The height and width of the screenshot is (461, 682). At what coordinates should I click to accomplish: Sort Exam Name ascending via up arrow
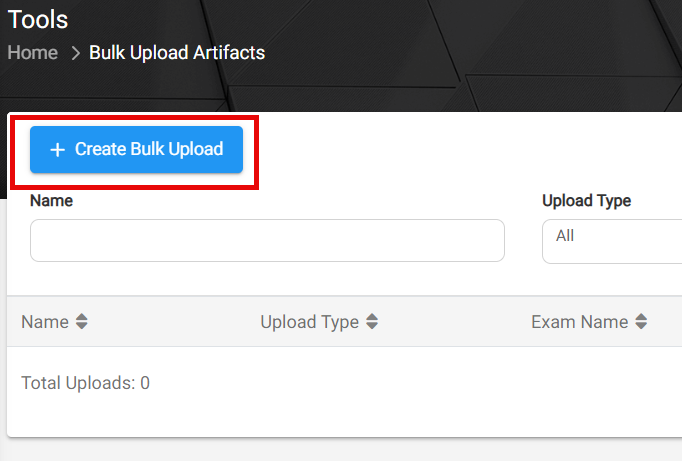[x=641, y=317]
